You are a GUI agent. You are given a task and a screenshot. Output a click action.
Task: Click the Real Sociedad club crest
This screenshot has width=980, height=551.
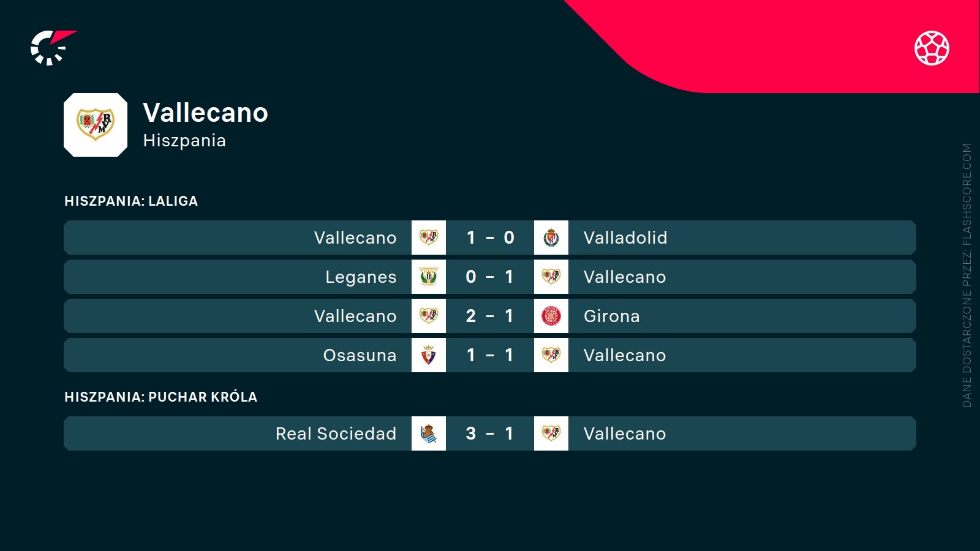pyautogui.click(x=429, y=433)
